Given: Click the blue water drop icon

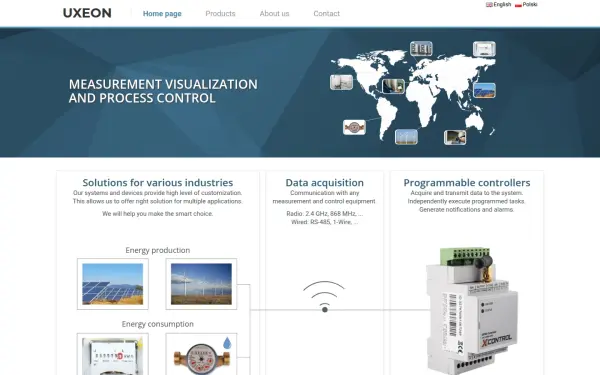Looking at the screenshot, I should [x=227, y=343].
